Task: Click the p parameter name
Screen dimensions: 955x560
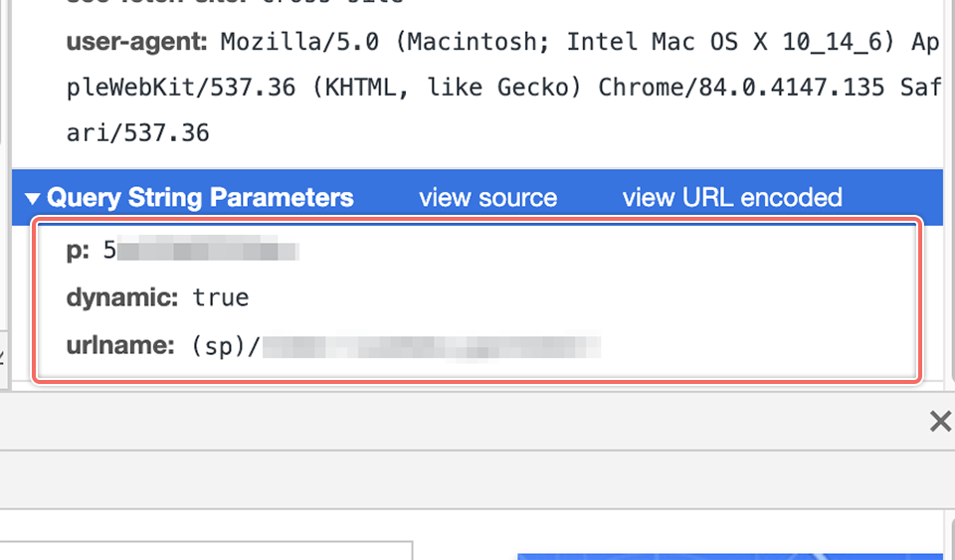Action: click(x=78, y=251)
